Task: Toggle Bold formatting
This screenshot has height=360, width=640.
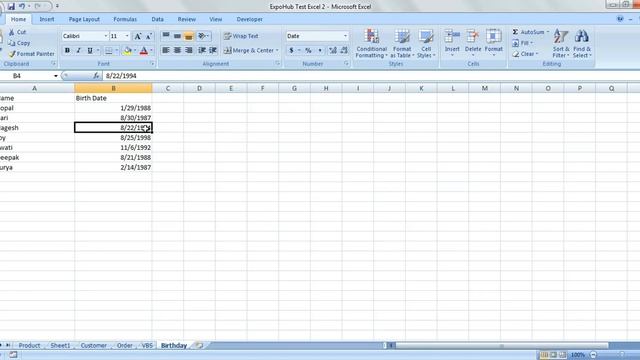Action: click(67, 51)
